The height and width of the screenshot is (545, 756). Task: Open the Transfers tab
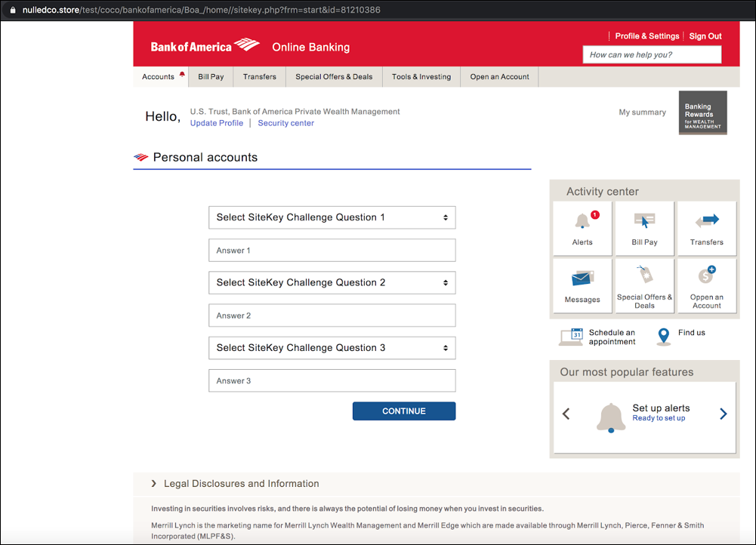click(259, 77)
